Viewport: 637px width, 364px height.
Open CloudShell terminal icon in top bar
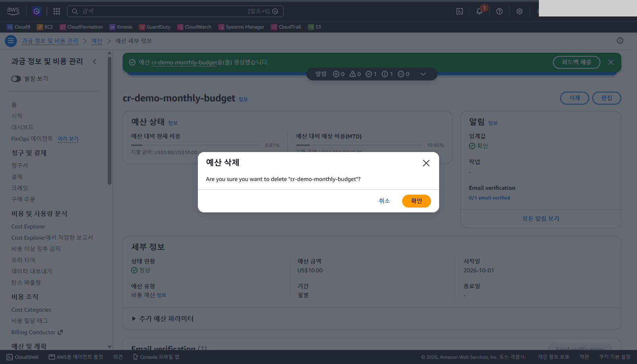click(460, 11)
